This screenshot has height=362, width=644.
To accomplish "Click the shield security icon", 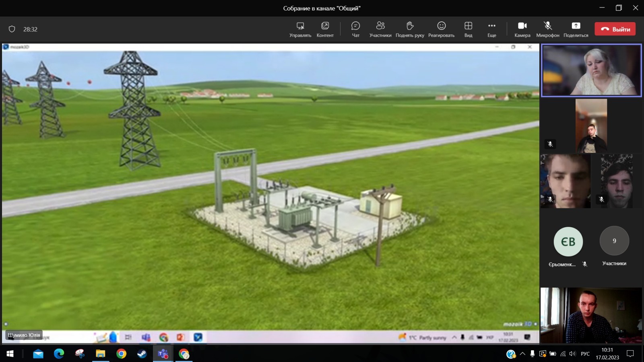I will pos(12,29).
